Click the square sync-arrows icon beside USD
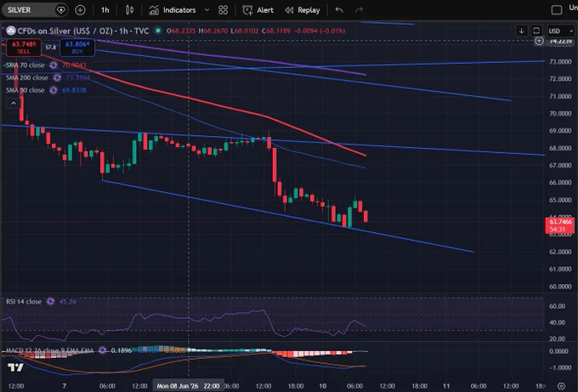Screen dimensions: 578x392 pyautogui.click(x=536, y=31)
